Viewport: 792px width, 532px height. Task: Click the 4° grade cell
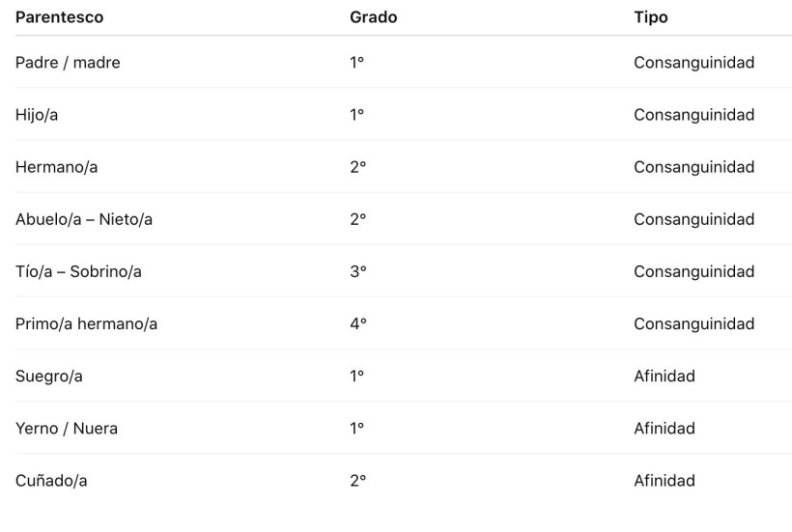(357, 323)
